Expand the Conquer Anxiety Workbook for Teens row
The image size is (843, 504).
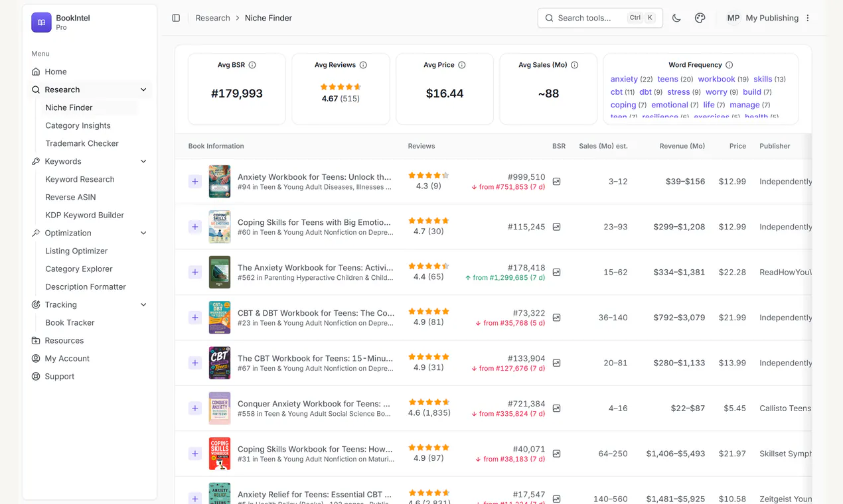pyautogui.click(x=195, y=409)
